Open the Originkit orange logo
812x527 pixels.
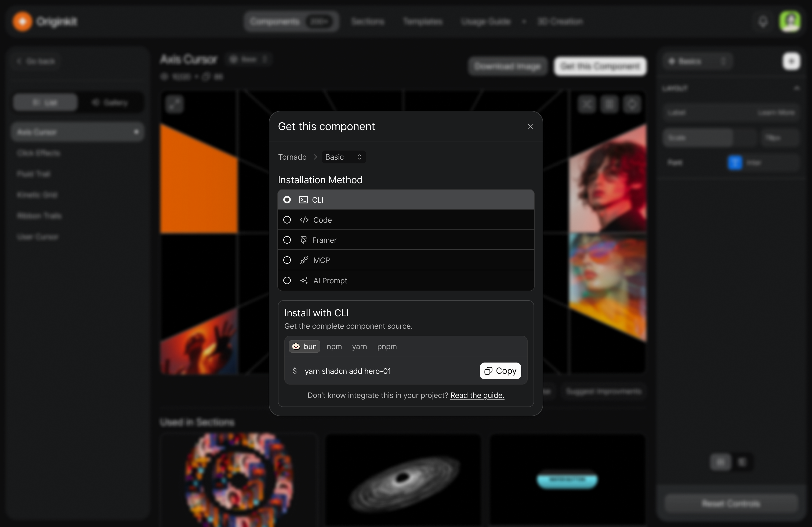coord(23,21)
